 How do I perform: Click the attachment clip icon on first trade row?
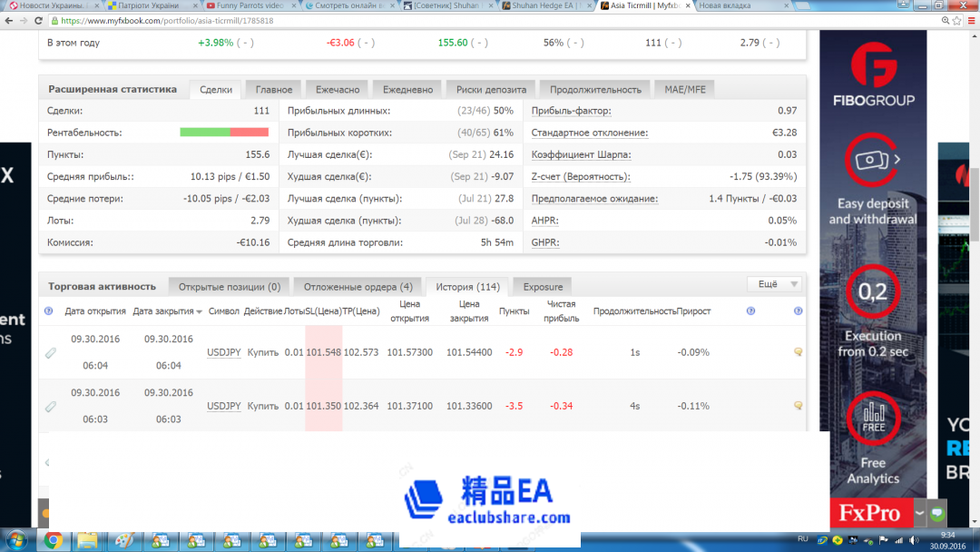click(x=51, y=352)
